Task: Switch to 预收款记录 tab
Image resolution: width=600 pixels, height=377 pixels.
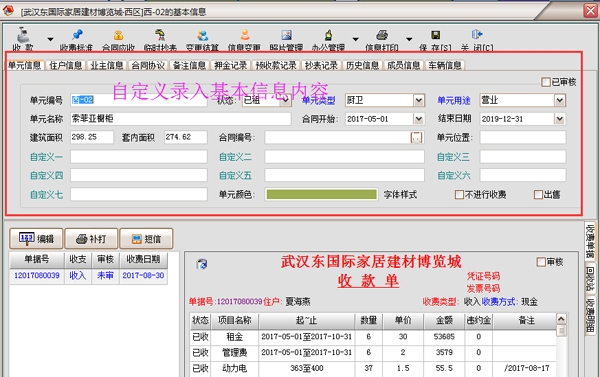Action: tap(276, 65)
